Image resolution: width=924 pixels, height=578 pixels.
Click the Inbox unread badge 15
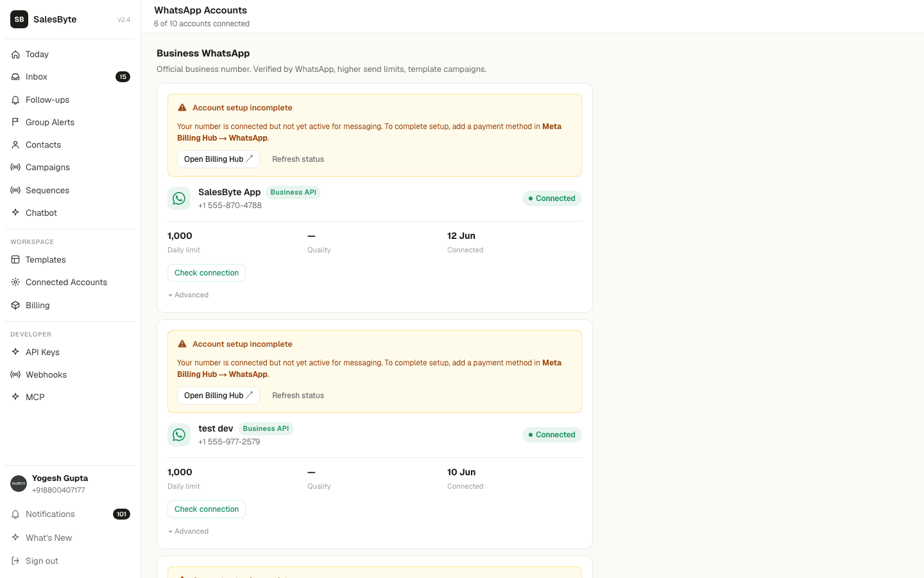coord(123,77)
